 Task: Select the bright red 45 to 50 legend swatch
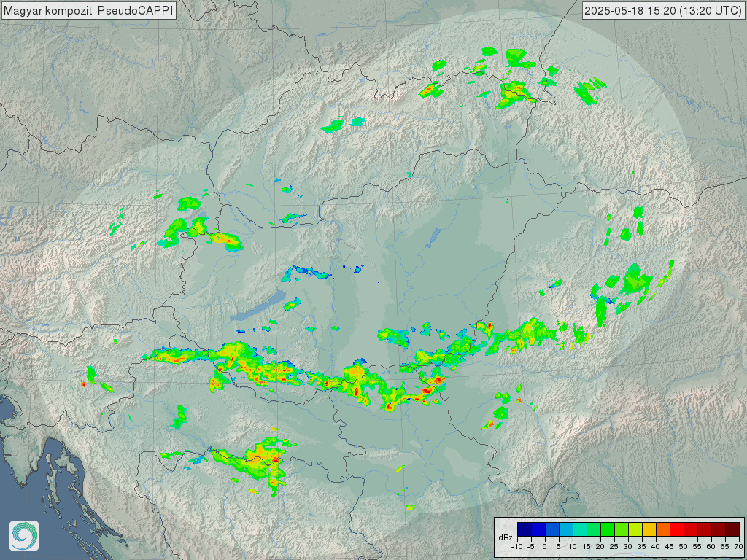[x=676, y=529]
